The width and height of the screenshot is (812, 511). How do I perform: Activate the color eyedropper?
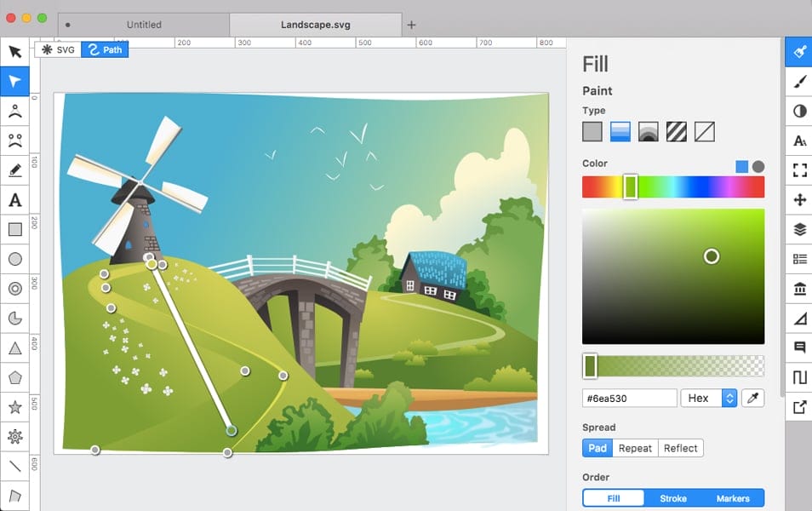pyautogui.click(x=756, y=398)
